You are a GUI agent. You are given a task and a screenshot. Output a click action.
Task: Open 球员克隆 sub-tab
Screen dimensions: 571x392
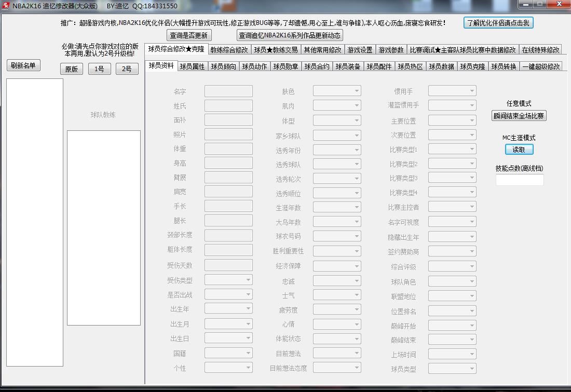click(473, 66)
